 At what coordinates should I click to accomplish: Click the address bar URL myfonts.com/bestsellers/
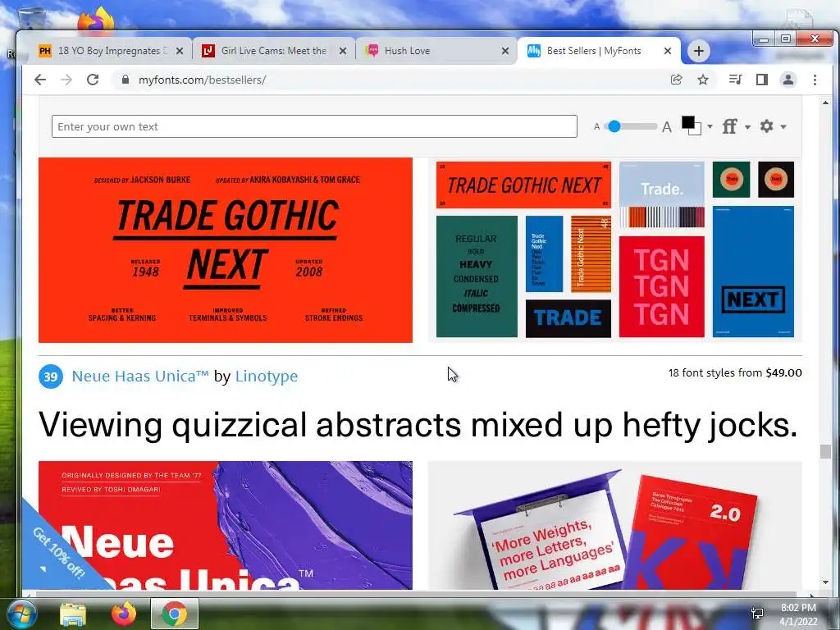pyautogui.click(x=202, y=80)
